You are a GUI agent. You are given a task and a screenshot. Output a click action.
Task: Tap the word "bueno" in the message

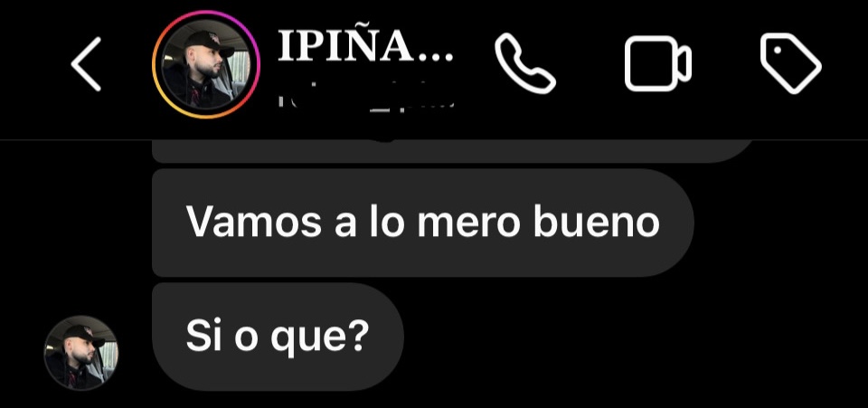click(x=596, y=223)
